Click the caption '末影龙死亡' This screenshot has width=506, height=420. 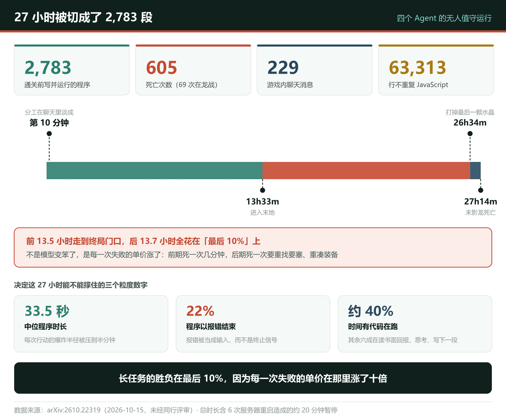pos(480,213)
